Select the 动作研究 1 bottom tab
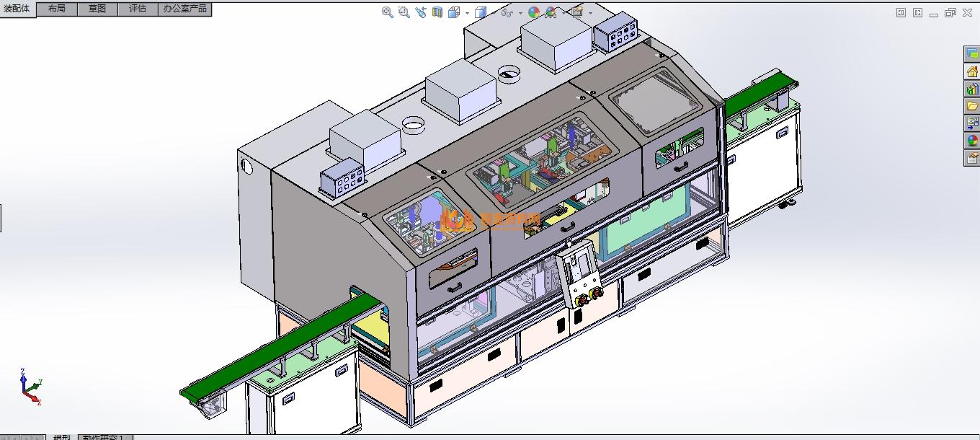The height and width of the screenshot is (440, 980). point(104,436)
